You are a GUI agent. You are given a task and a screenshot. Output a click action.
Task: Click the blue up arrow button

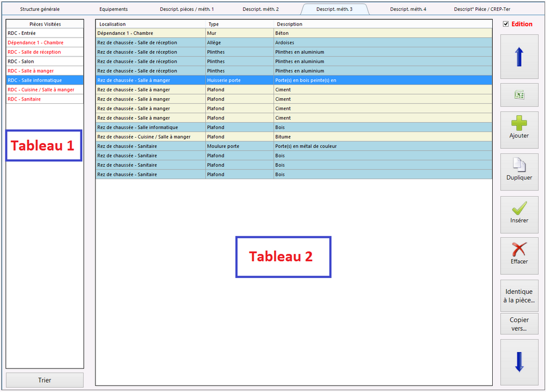tap(519, 57)
